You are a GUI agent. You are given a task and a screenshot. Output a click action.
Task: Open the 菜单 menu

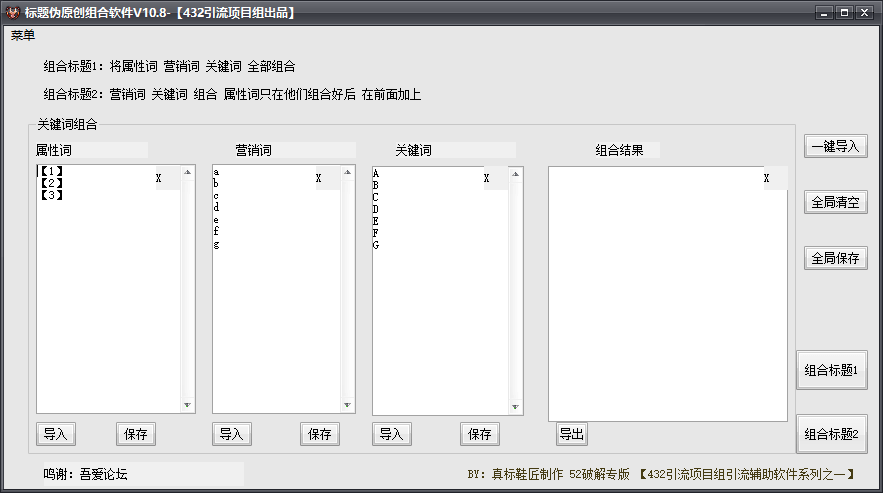click(23, 36)
